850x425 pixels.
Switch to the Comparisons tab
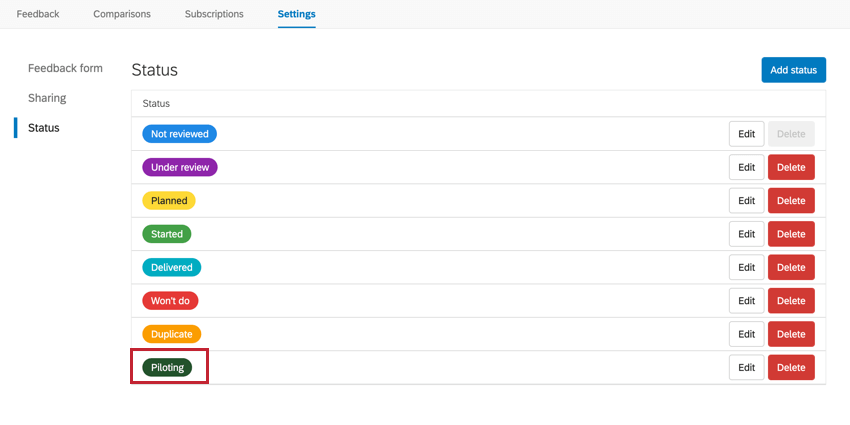pos(122,14)
